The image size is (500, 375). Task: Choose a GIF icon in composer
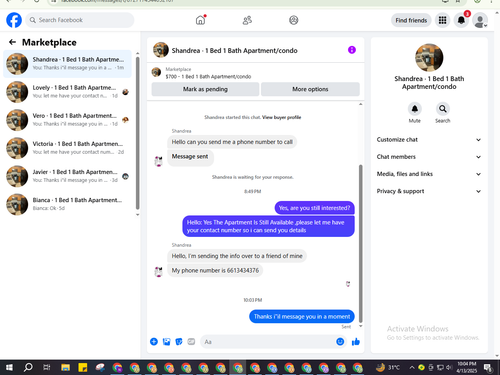191,341
